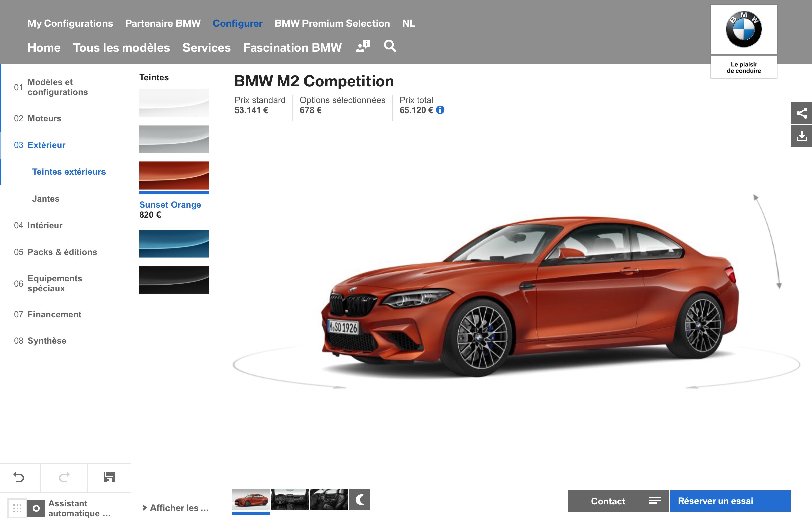The image size is (812, 523).
Task: Click the search magnifier icon in header
Action: [x=390, y=46]
